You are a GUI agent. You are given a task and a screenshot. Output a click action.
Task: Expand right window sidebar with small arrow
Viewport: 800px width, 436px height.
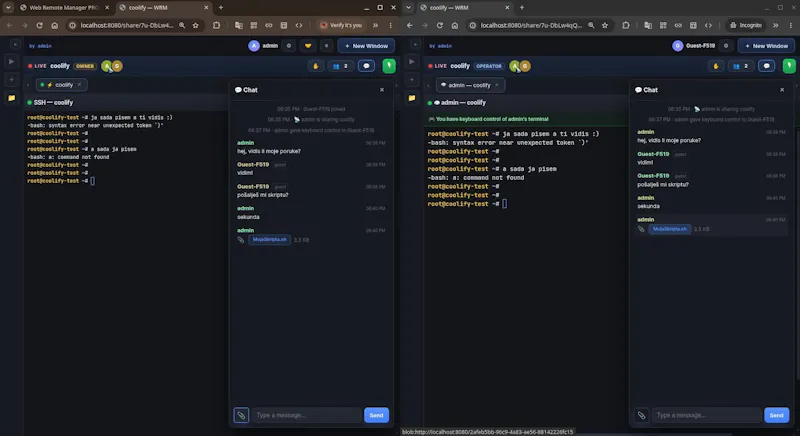[x=415, y=44]
